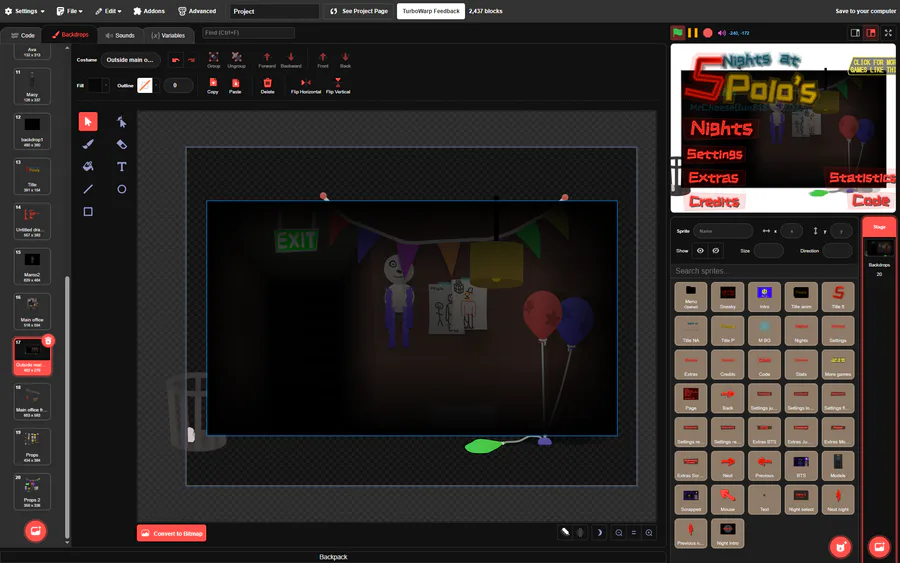Click Convert to Bitmap button

172,533
